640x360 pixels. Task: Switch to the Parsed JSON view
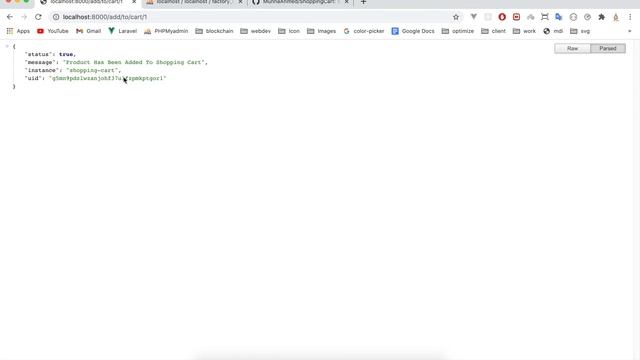point(608,48)
